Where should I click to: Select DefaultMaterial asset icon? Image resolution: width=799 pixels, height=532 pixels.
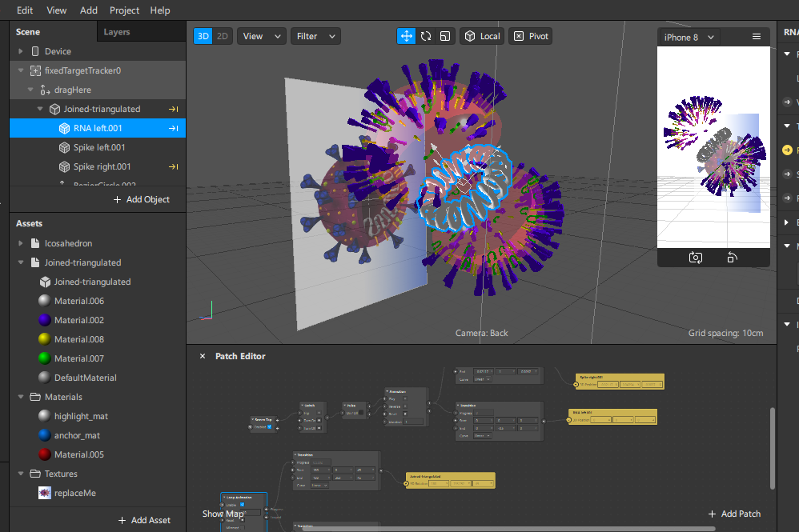pyautogui.click(x=45, y=378)
